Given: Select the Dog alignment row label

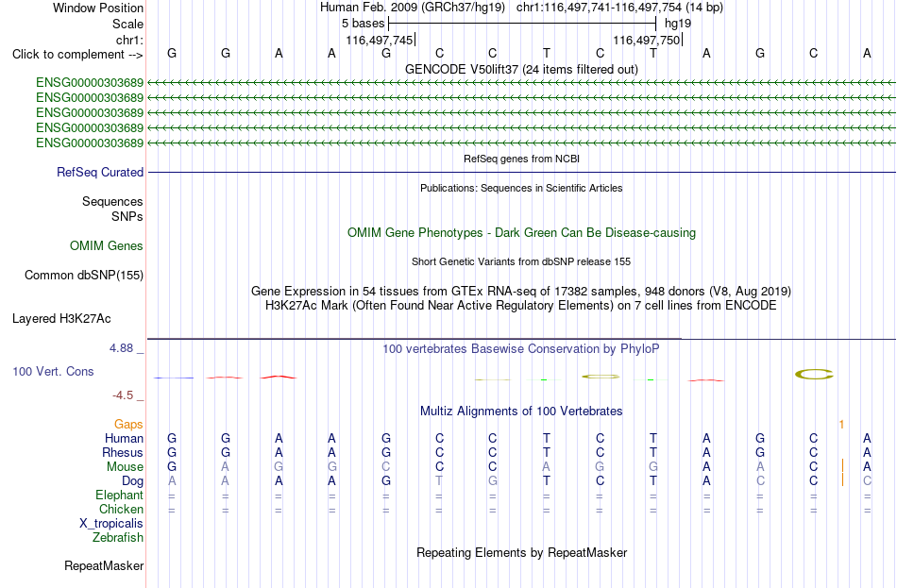Looking at the screenshot, I should click(132, 481).
